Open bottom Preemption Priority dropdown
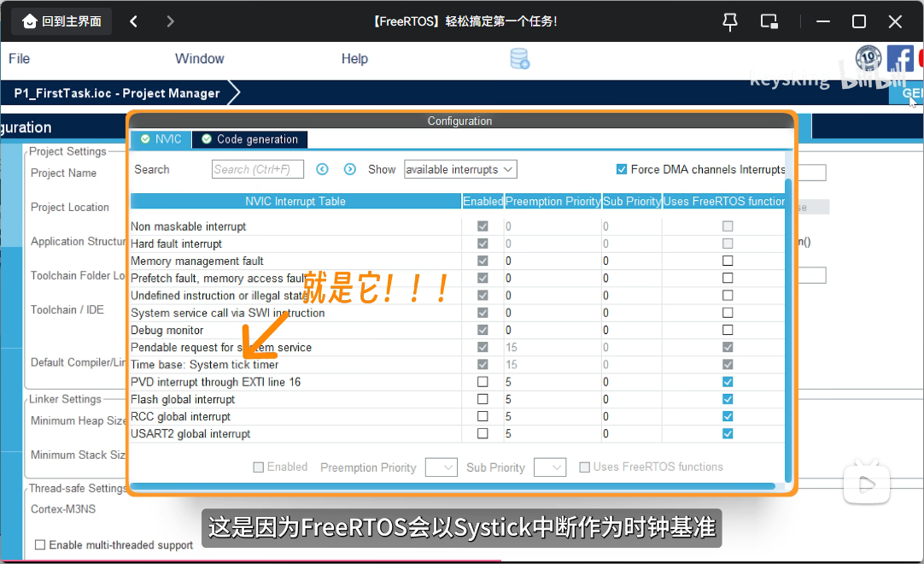Image resolution: width=924 pixels, height=564 pixels. [442, 467]
